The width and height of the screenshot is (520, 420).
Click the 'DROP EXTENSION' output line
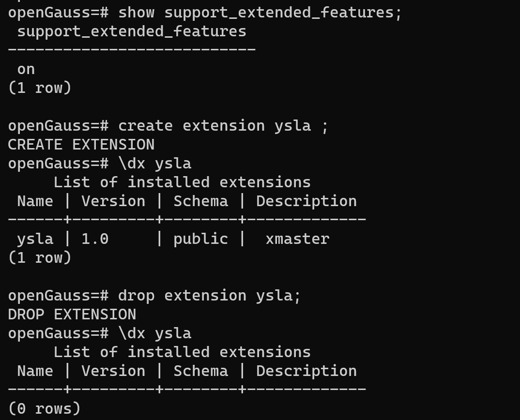pos(72,315)
